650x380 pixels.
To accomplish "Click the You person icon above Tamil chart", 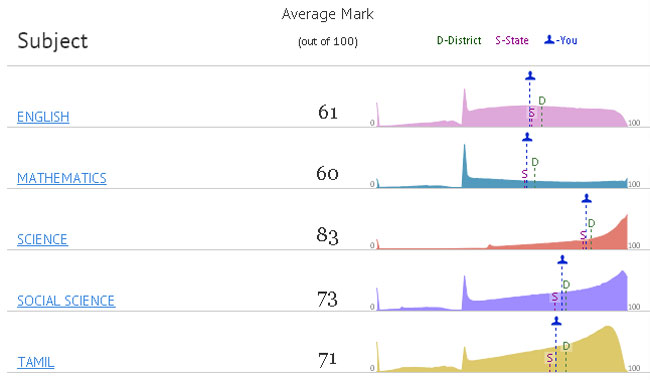I will tap(556, 321).
